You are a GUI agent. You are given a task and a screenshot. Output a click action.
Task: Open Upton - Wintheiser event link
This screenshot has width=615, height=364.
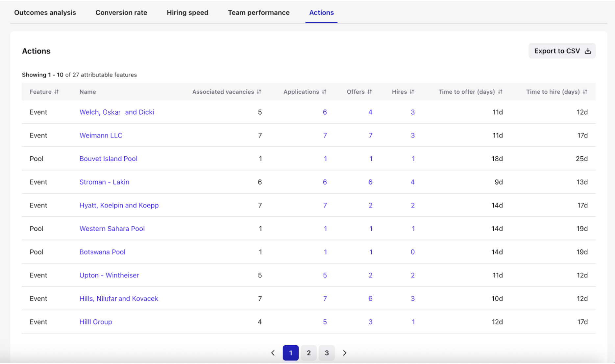(x=110, y=275)
